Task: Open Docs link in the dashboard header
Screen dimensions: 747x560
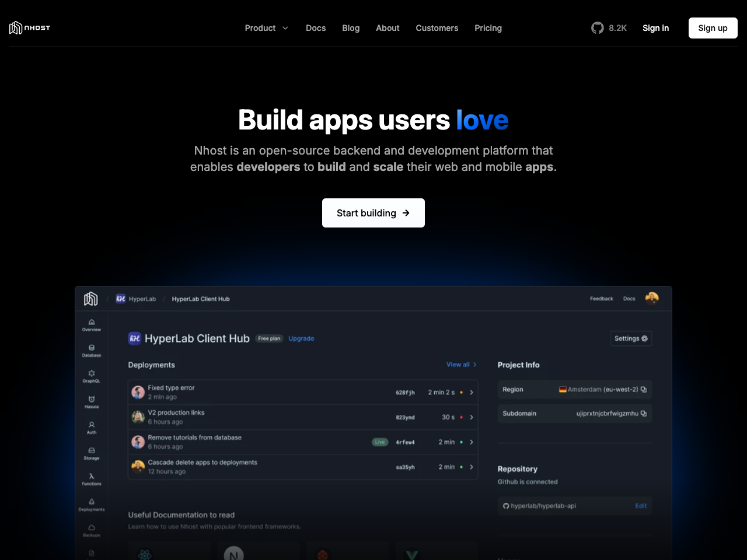Action: pos(629,299)
